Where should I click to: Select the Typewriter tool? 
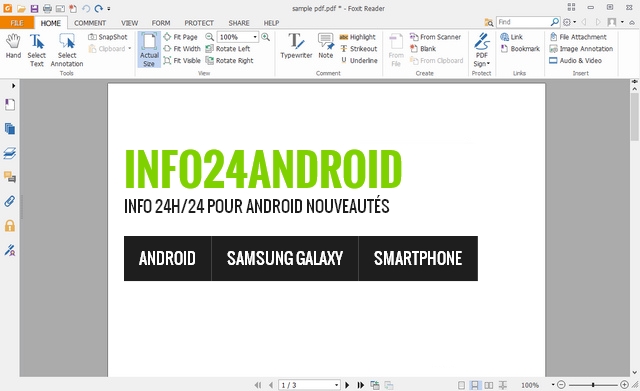296,46
